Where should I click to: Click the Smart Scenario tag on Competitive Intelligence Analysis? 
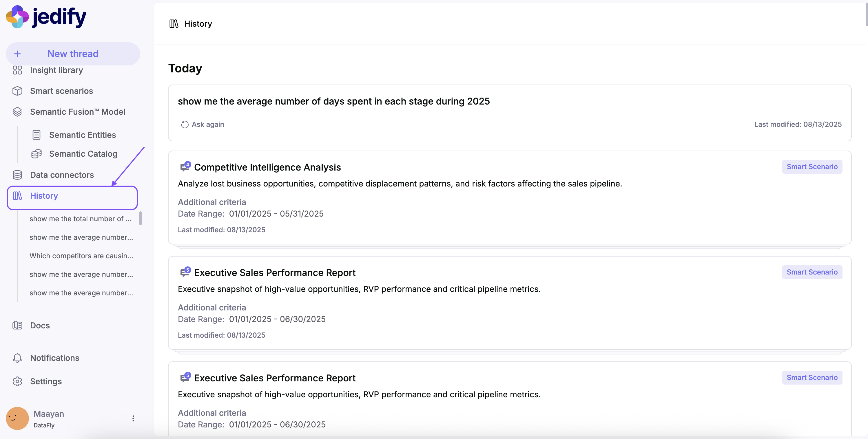tap(812, 167)
